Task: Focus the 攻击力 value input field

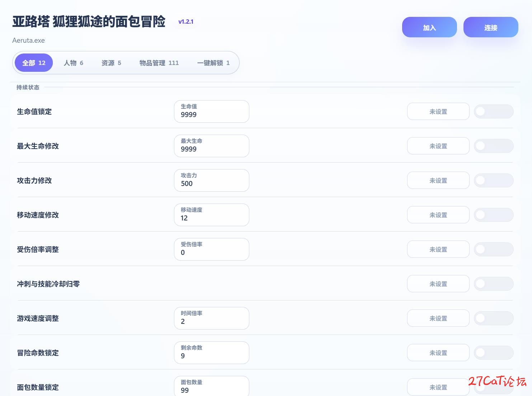Action: tap(211, 183)
